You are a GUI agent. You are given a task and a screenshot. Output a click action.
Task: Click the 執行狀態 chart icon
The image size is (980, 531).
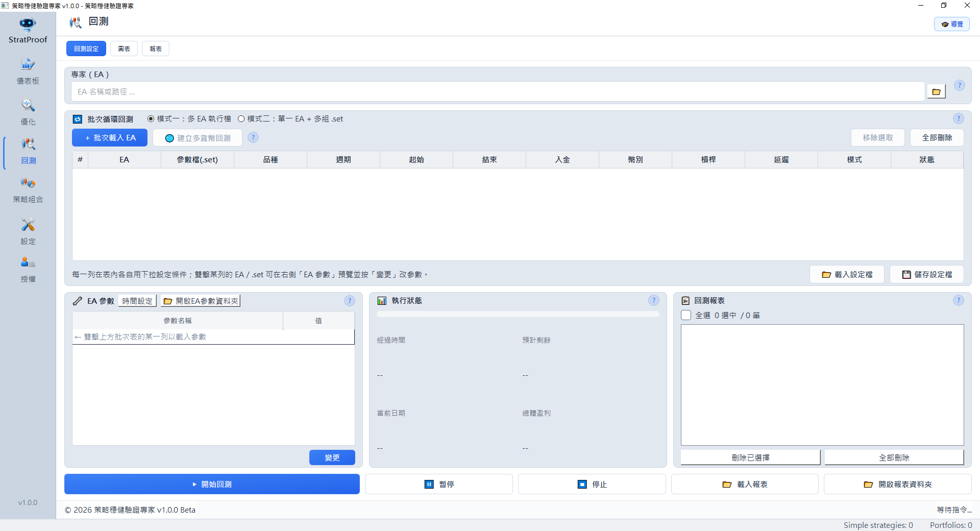click(382, 301)
